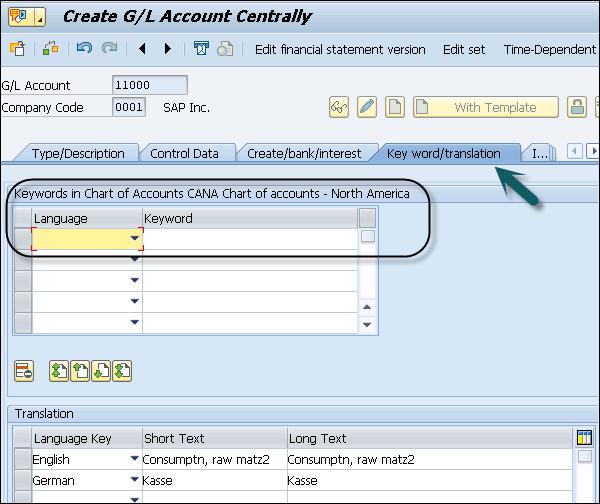This screenshot has width=600, height=504.
Task: Click the blue undo arrow icon
Action: (x=84, y=49)
